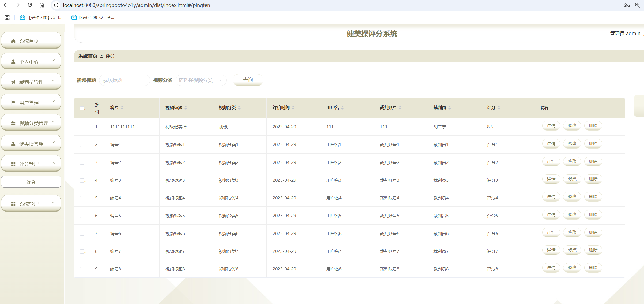Sort by 裁判员 column arrows
This screenshot has height=304, width=644.
pos(450,108)
